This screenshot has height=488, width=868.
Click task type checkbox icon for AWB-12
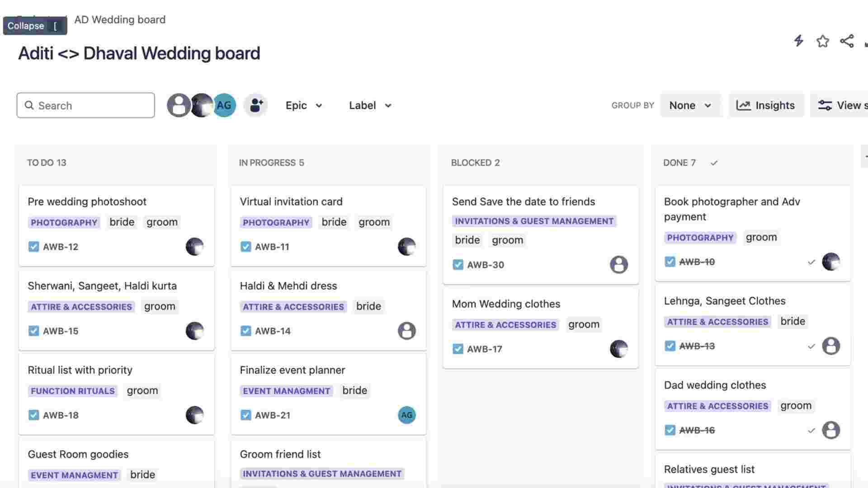33,247
